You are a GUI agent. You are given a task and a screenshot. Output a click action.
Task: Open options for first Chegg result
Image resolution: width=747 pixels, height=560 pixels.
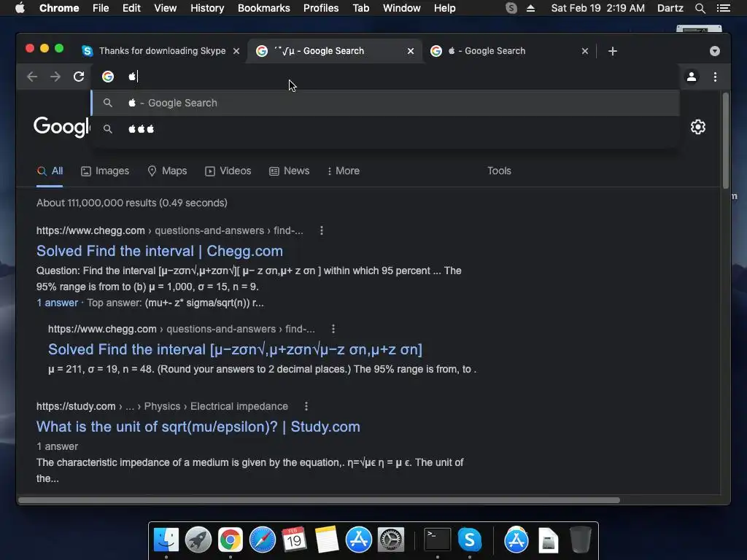[322, 230]
